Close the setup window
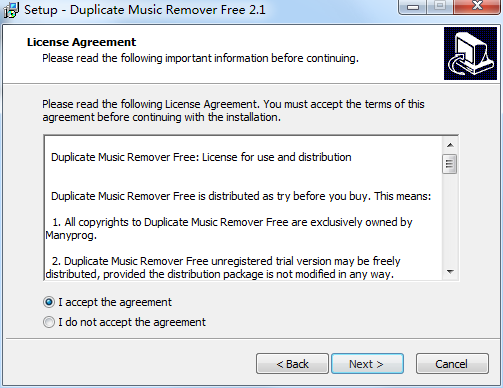This screenshot has height=388, width=503. pos(477,7)
